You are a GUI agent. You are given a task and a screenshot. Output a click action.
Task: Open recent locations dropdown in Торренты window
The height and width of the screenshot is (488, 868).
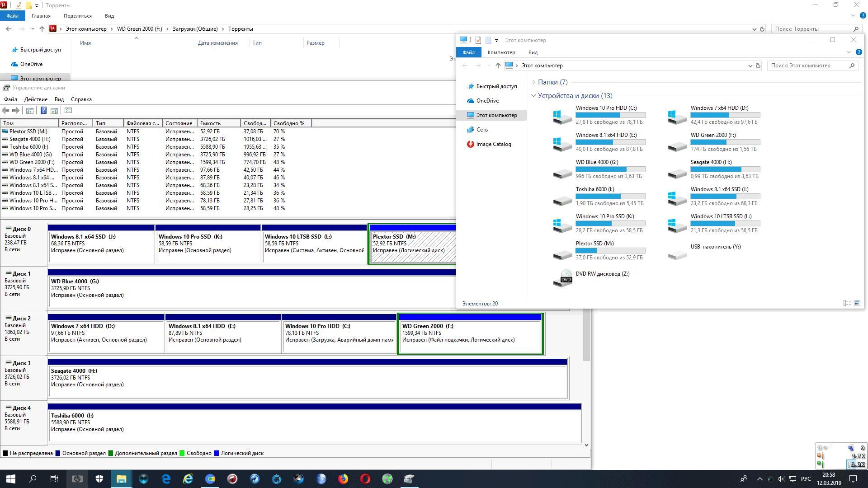(33, 29)
